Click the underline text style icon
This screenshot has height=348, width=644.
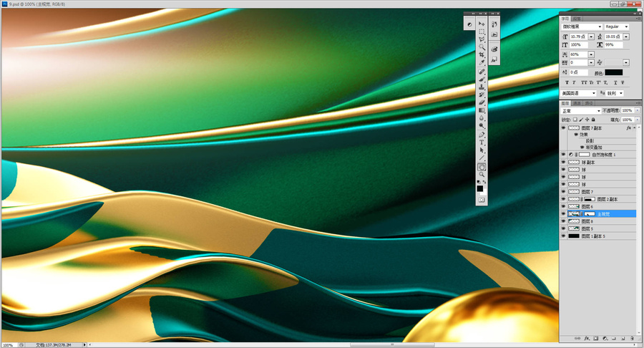coord(615,82)
